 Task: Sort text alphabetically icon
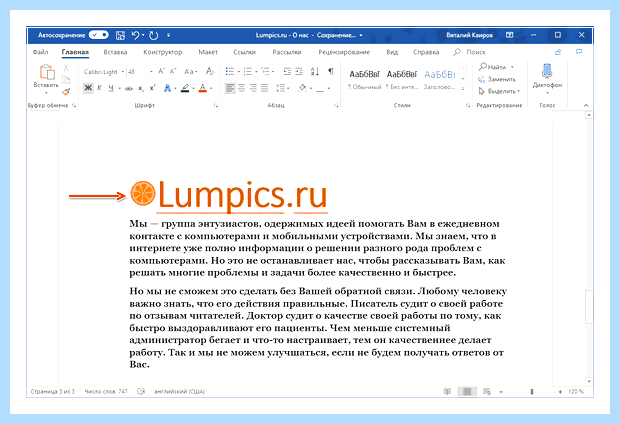pos(315,72)
